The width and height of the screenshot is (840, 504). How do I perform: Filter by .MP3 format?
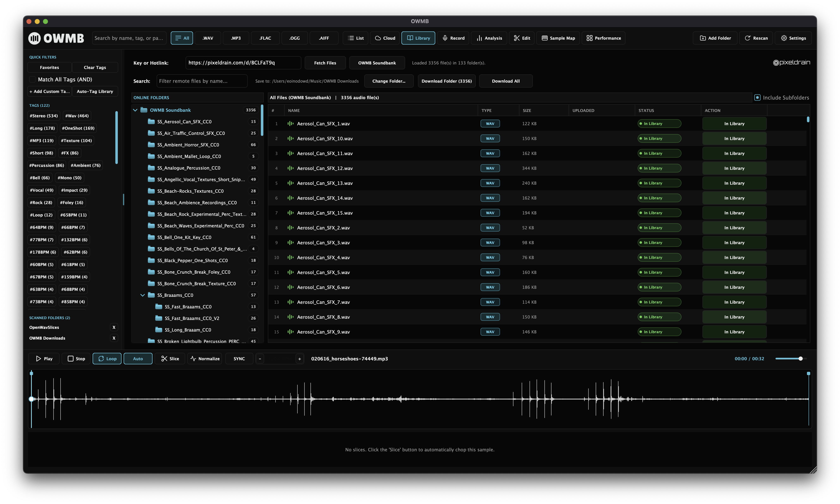tap(236, 38)
